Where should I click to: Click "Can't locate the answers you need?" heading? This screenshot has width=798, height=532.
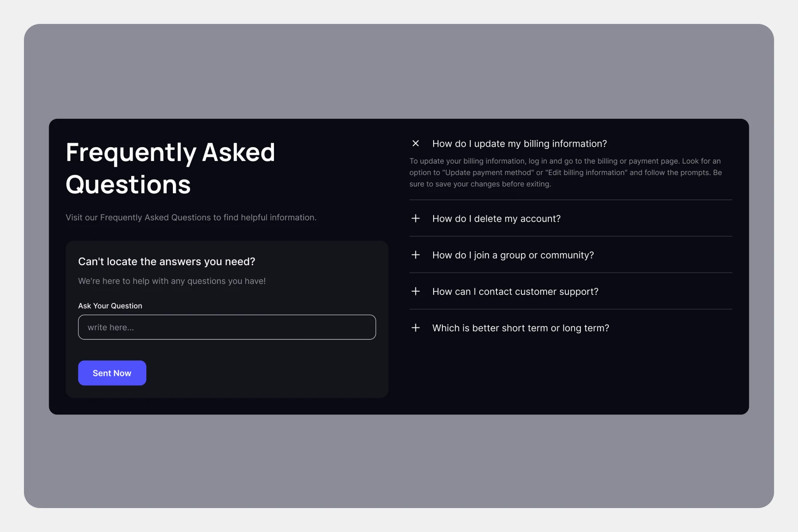pyautogui.click(x=166, y=262)
